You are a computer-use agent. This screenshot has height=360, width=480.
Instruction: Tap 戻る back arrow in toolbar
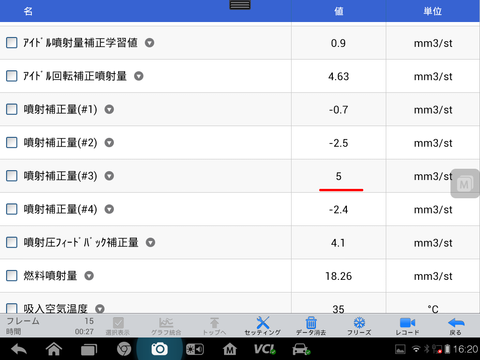coord(456,326)
